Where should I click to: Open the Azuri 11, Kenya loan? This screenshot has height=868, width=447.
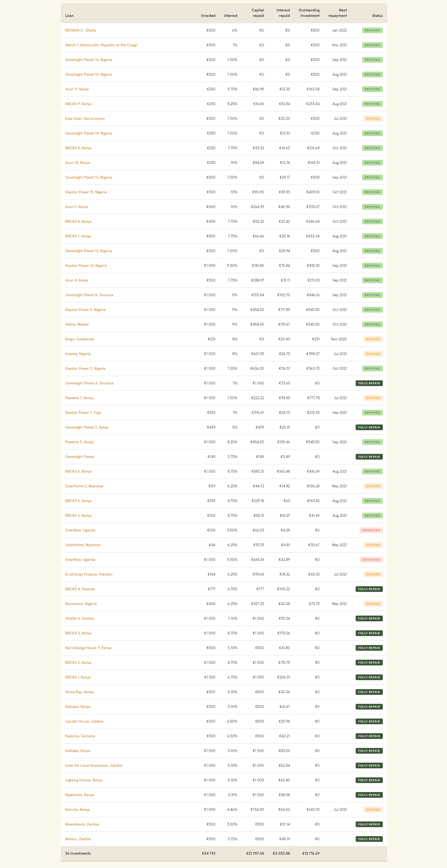click(x=77, y=89)
